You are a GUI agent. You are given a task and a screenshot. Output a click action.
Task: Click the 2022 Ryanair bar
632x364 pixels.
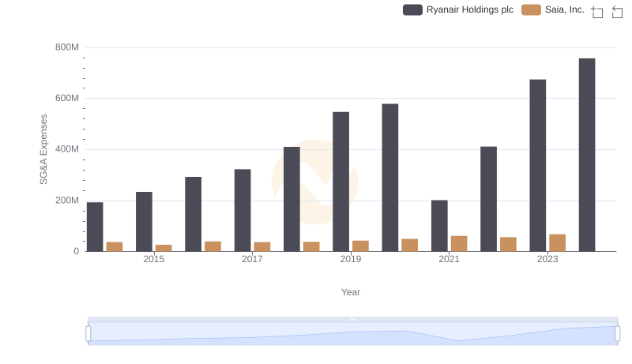tap(488, 199)
